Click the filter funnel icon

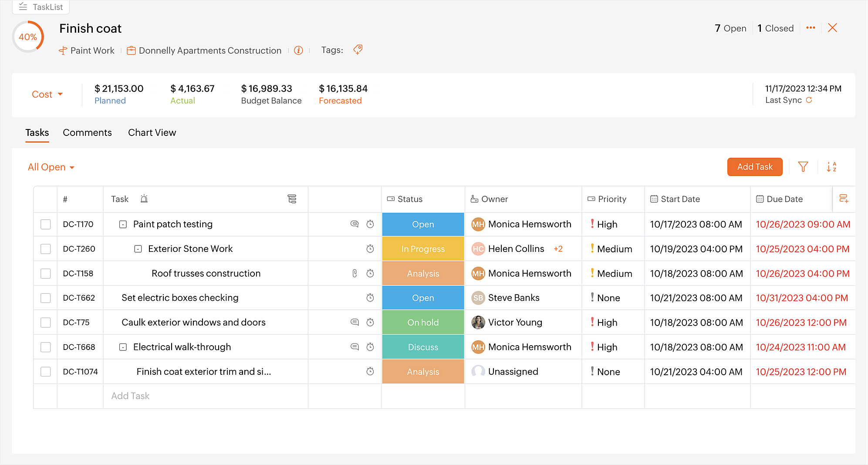[803, 167]
